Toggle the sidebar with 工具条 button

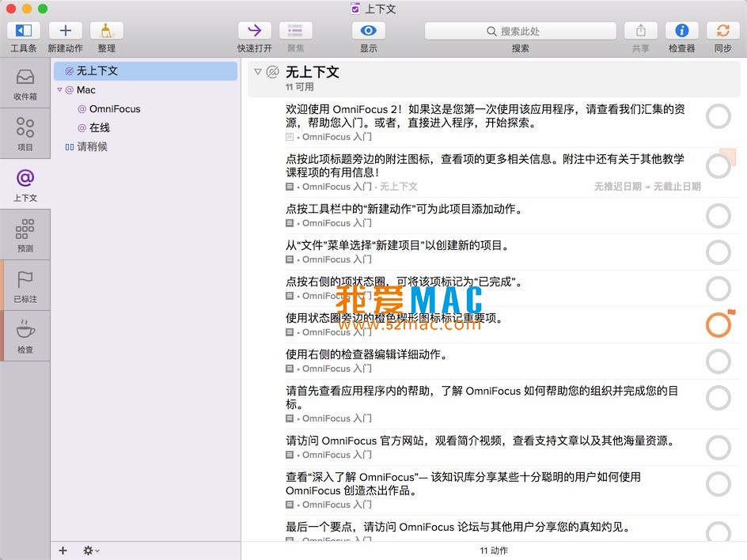coord(24,31)
